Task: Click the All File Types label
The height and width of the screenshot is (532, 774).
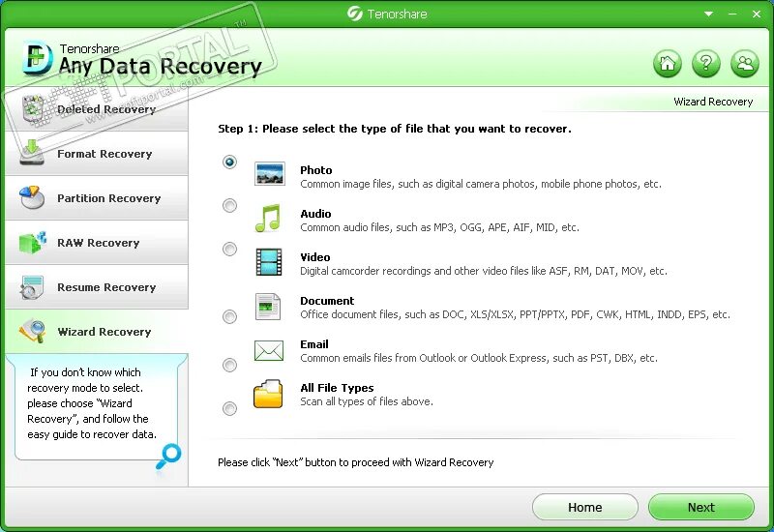Action: pyautogui.click(x=337, y=388)
